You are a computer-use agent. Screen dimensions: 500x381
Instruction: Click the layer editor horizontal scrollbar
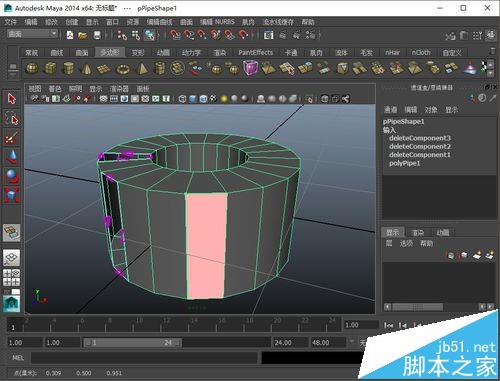pyautogui.click(x=439, y=307)
